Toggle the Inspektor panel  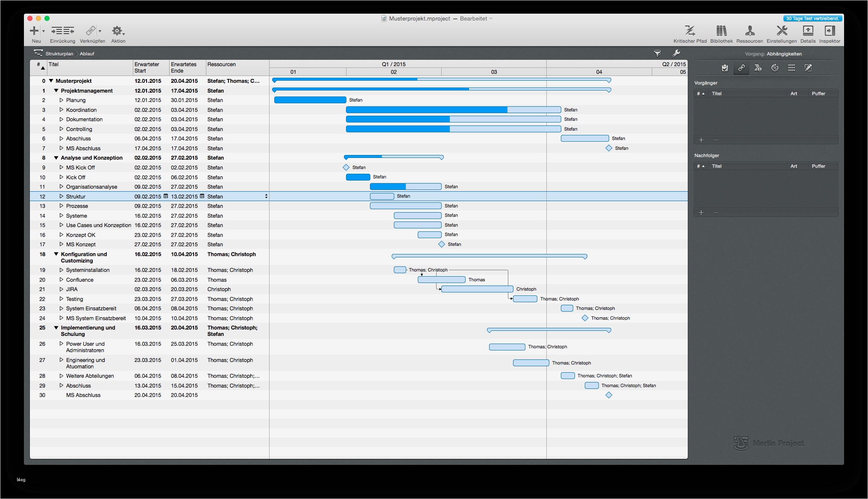coord(830,31)
